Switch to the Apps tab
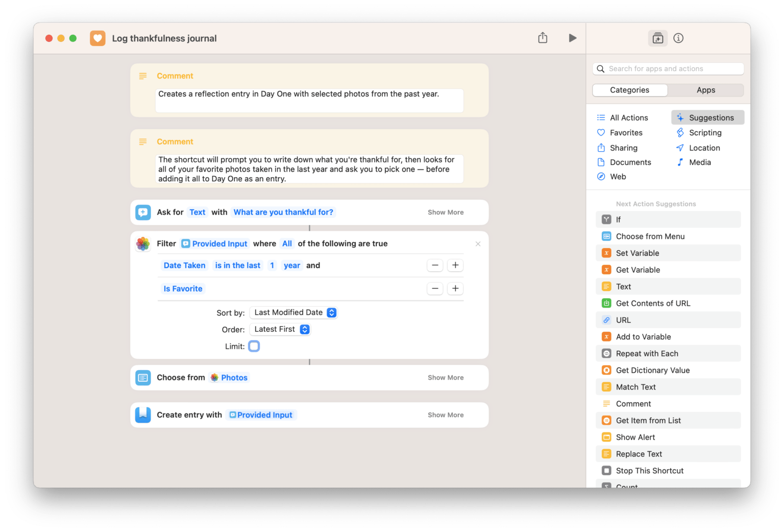784x532 pixels. 705,90
